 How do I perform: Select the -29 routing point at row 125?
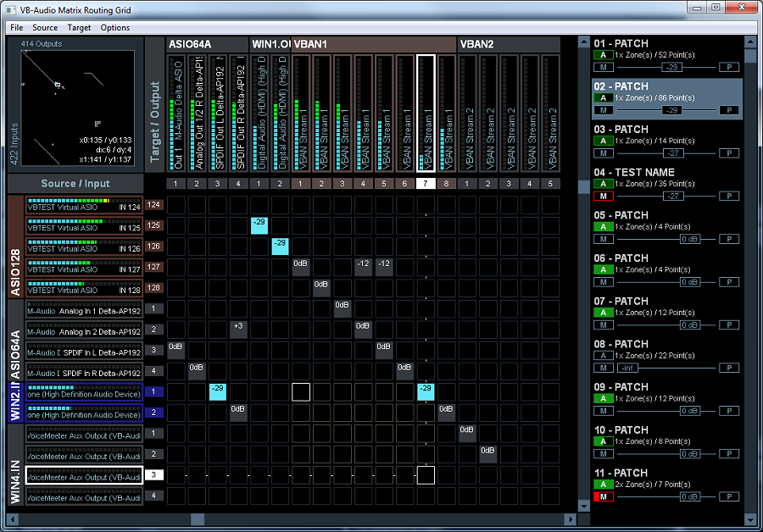click(259, 225)
